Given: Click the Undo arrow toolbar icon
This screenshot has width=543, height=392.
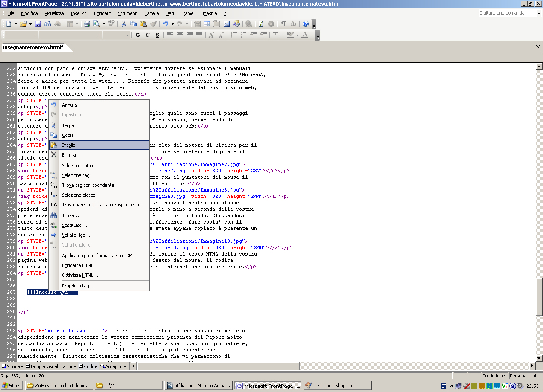Looking at the screenshot, I should [x=165, y=24].
